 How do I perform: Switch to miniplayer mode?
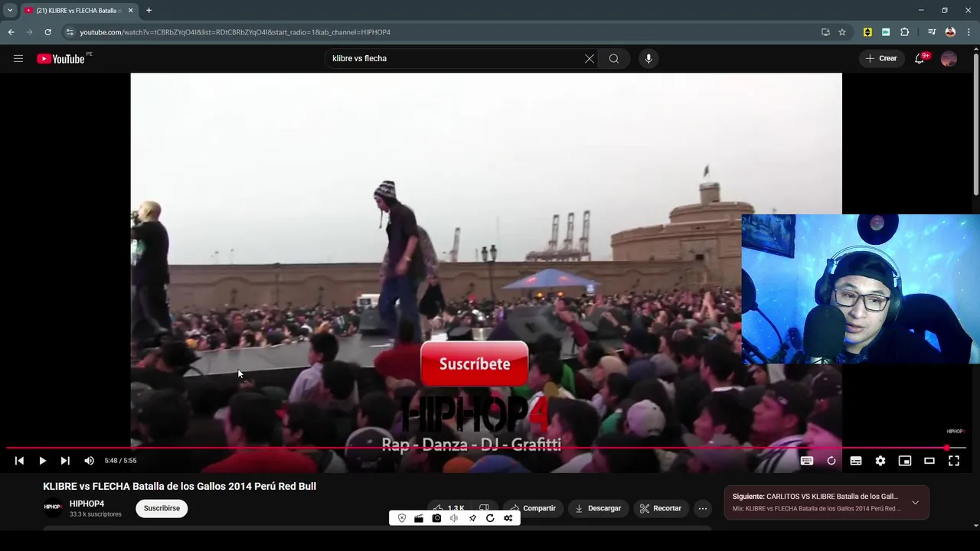coord(905,461)
